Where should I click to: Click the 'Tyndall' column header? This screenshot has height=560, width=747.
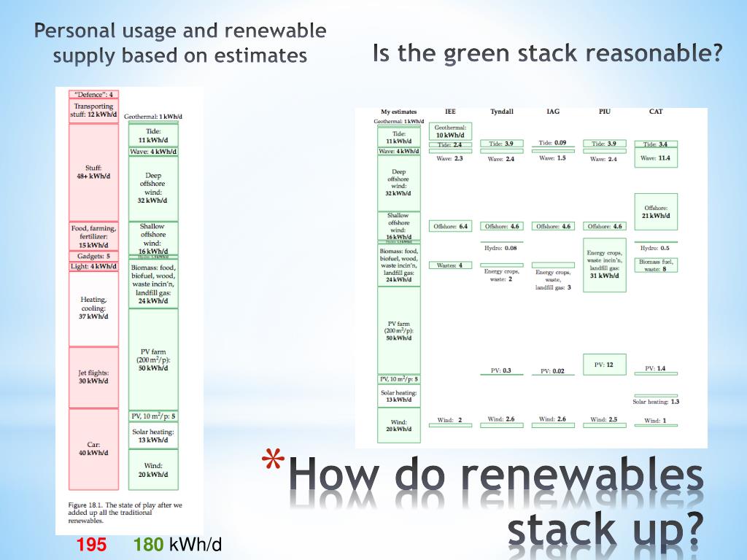click(x=502, y=112)
